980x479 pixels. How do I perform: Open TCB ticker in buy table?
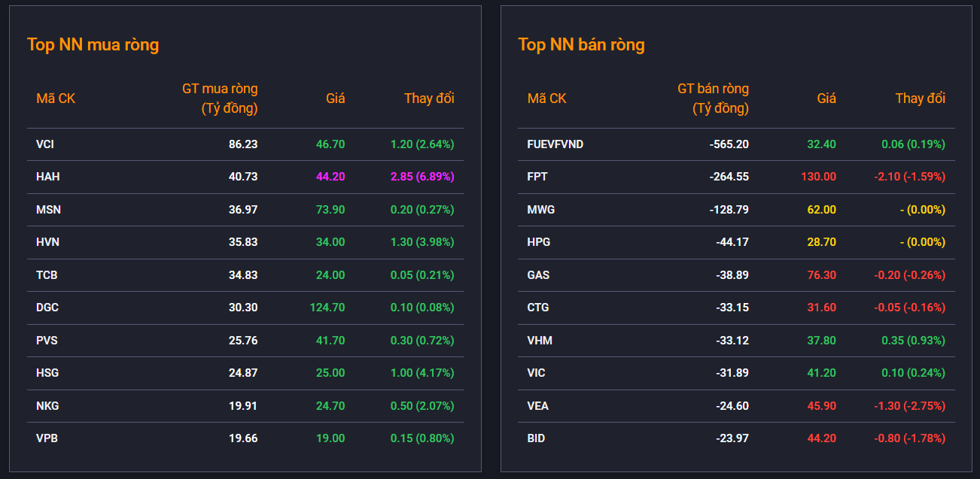pos(47,275)
